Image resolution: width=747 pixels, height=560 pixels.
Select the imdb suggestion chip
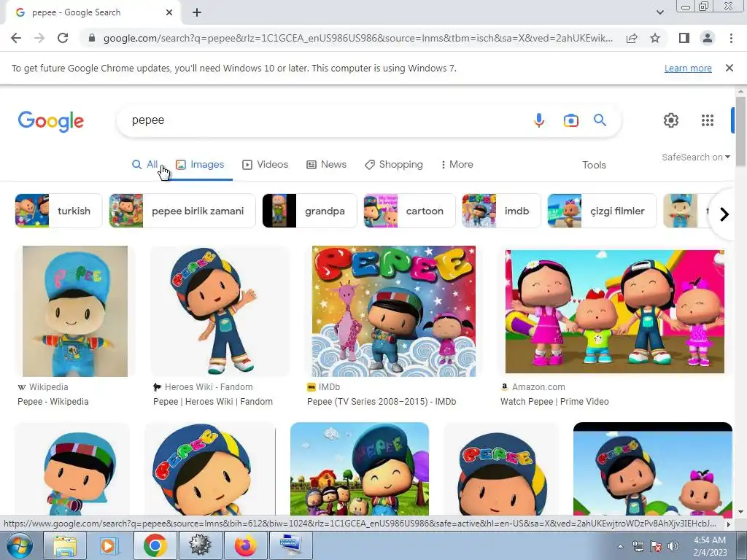(501, 211)
